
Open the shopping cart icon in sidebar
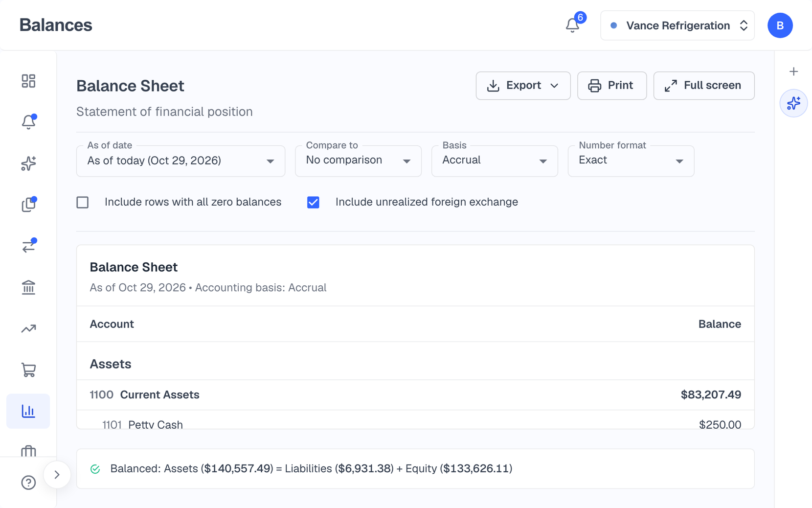(x=28, y=370)
